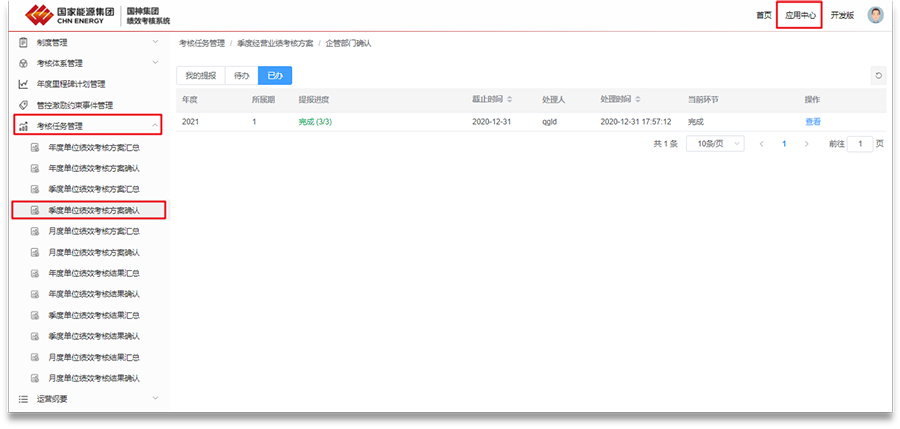Switch to the 待办 tab

tap(241, 75)
